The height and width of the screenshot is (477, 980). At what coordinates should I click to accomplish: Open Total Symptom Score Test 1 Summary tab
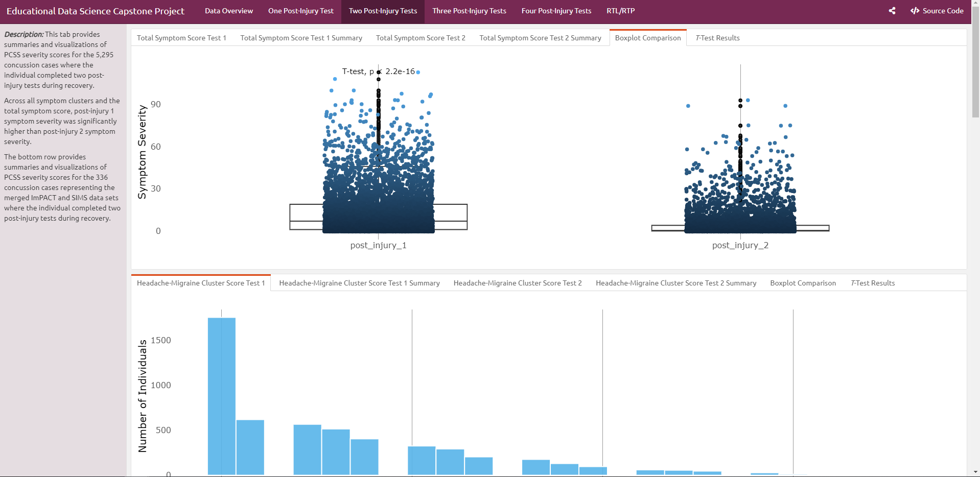pos(301,38)
